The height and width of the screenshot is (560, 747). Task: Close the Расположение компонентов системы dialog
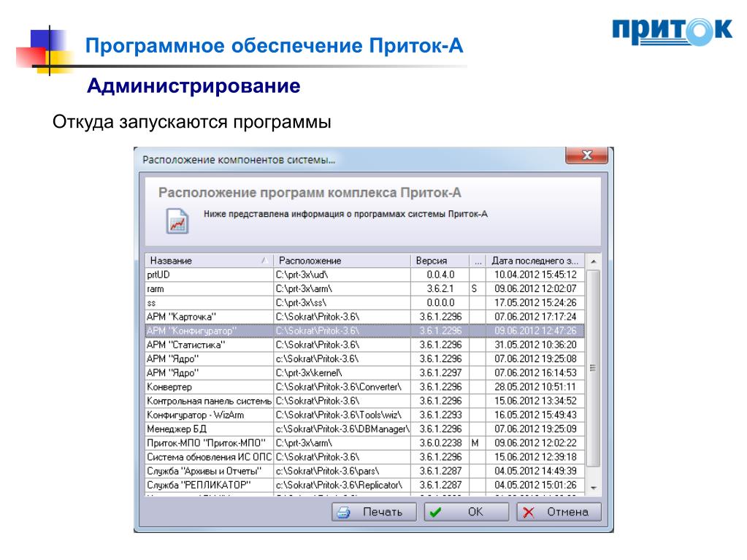click(x=586, y=156)
